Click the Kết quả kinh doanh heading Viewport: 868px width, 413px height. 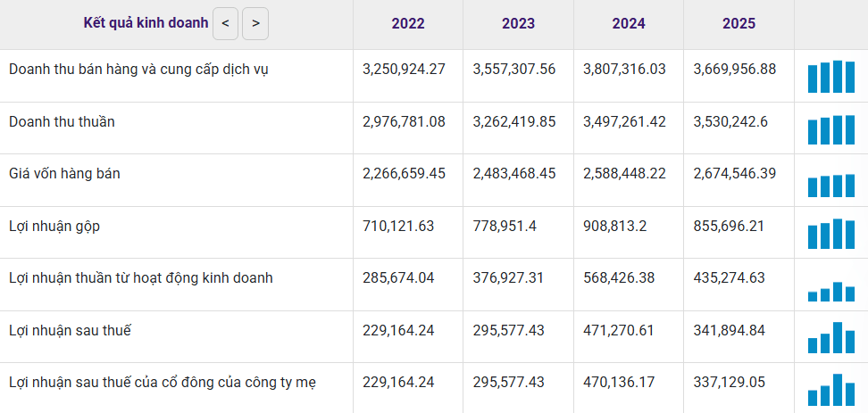[146, 22]
